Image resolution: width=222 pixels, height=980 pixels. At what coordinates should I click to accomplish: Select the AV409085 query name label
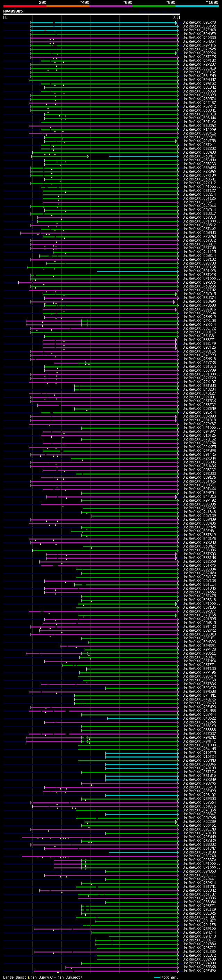click(x=13, y=11)
